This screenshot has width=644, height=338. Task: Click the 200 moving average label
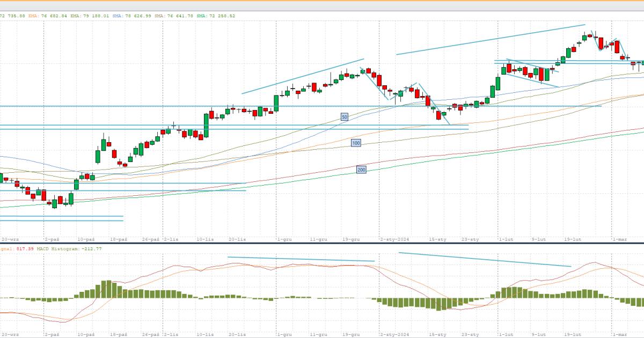click(361, 170)
